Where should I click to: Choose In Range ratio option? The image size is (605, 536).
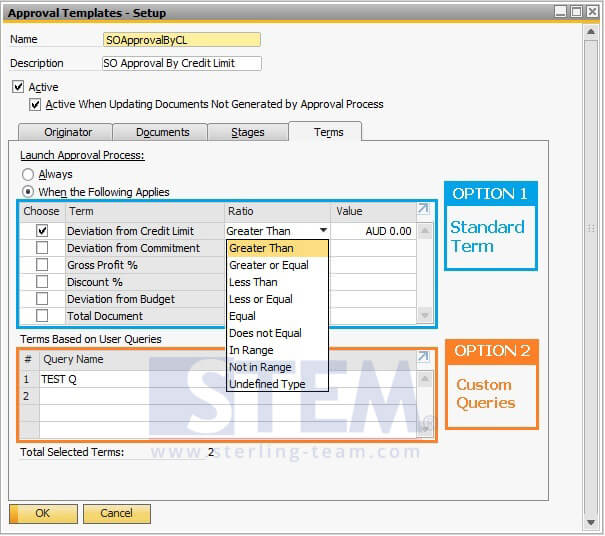[x=278, y=350]
